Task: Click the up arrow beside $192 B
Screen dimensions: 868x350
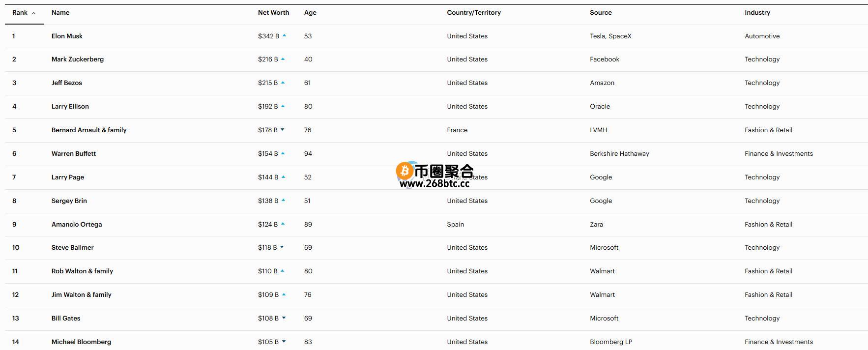Action: click(x=283, y=106)
